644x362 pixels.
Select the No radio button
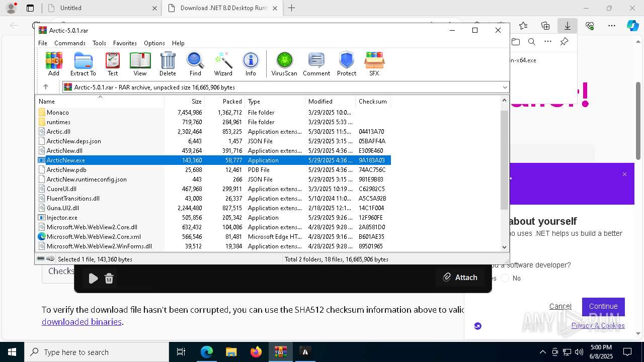(505, 278)
